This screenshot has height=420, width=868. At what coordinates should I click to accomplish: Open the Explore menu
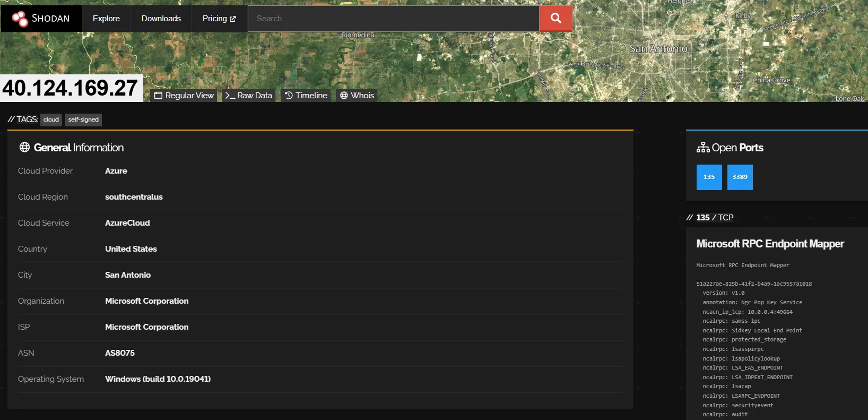(x=106, y=19)
